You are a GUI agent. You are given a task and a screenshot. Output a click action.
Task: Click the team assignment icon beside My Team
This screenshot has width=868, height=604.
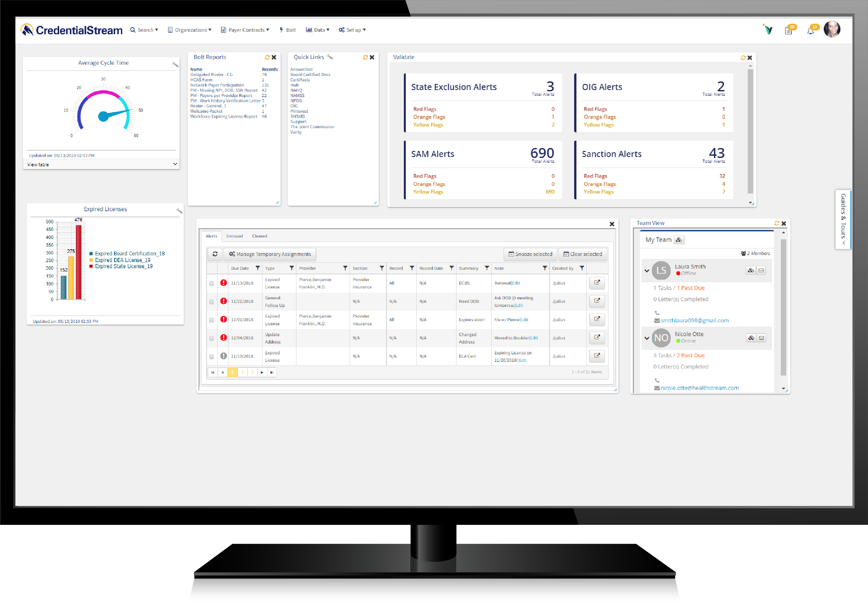click(x=679, y=240)
